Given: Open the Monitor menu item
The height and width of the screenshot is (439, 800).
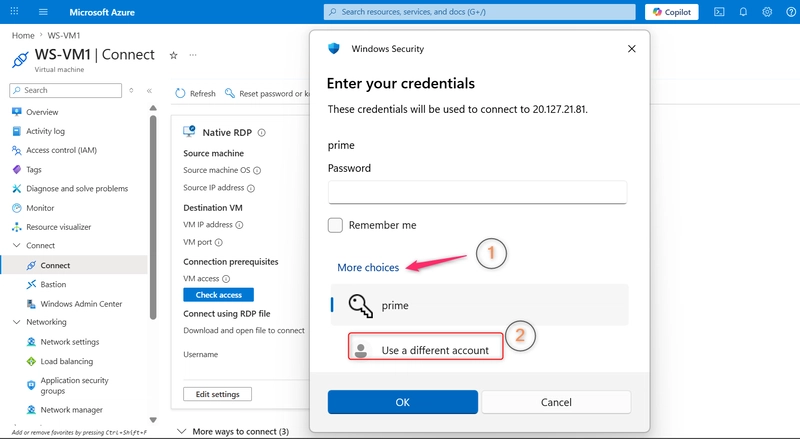Looking at the screenshot, I should click(x=40, y=208).
